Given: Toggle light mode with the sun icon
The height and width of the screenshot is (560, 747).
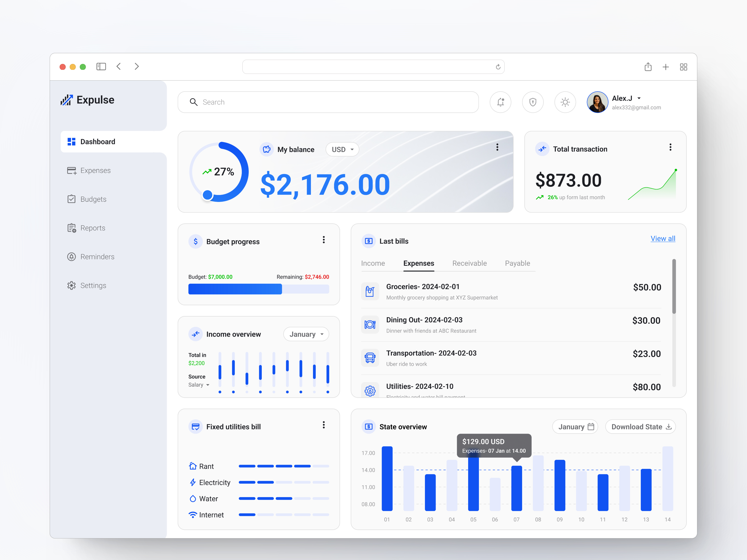Looking at the screenshot, I should coord(565,102).
